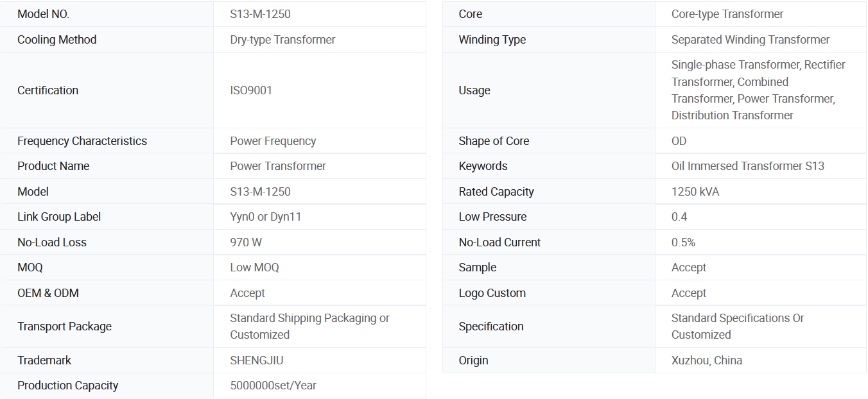Click the Yyn0 or Dyn11 link group value
868x399 pixels.
point(265,217)
